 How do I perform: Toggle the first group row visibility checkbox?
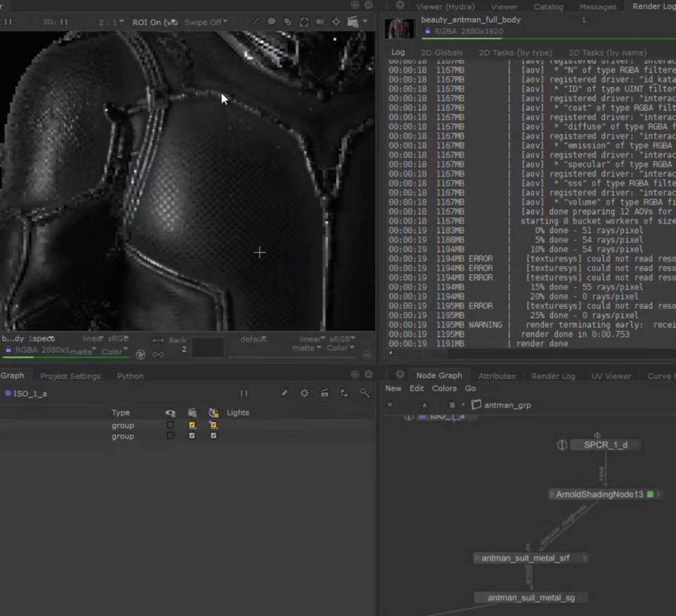[170, 425]
